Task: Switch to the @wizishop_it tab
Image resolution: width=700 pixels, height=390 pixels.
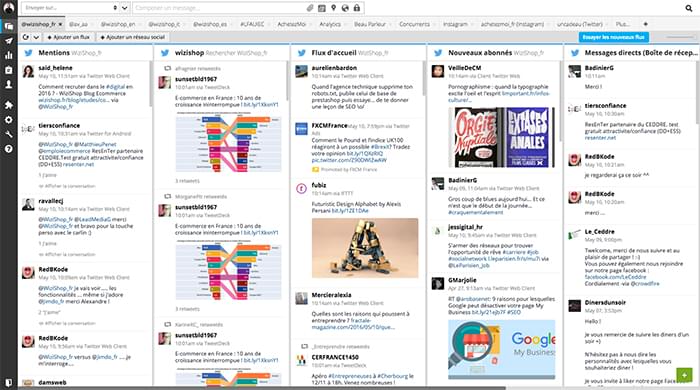Action: tap(164, 24)
